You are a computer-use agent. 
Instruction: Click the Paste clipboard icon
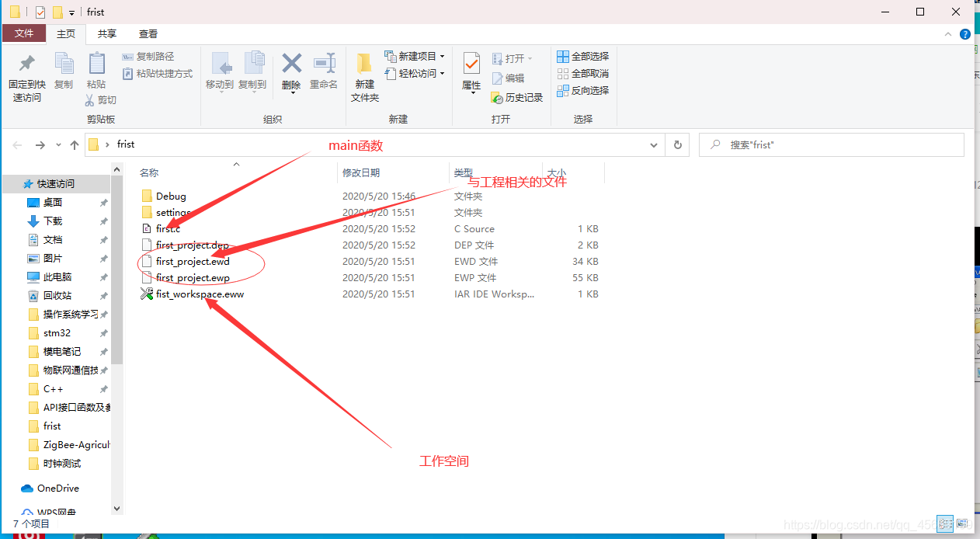pos(96,64)
